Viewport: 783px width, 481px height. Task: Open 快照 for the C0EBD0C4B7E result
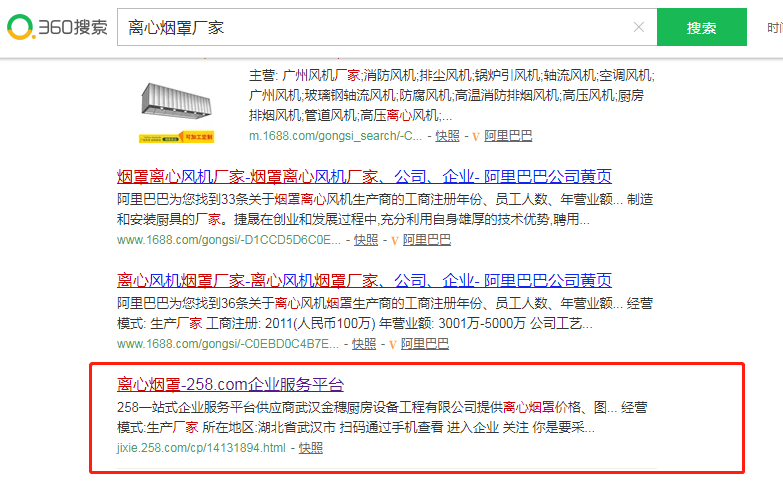(x=364, y=344)
